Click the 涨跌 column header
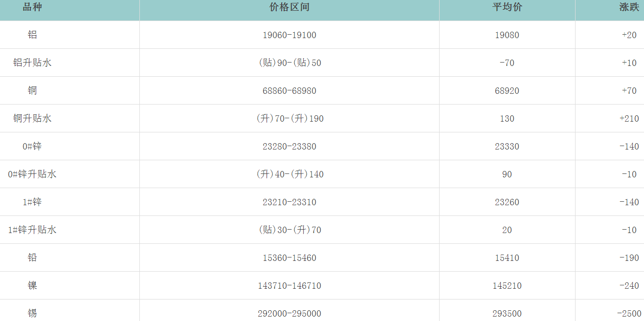The image size is (644, 321). [629, 7]
